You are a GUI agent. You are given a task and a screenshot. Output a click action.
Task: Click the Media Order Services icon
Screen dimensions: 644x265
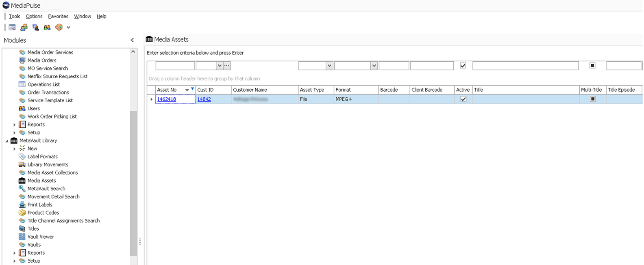pos(22,52)
